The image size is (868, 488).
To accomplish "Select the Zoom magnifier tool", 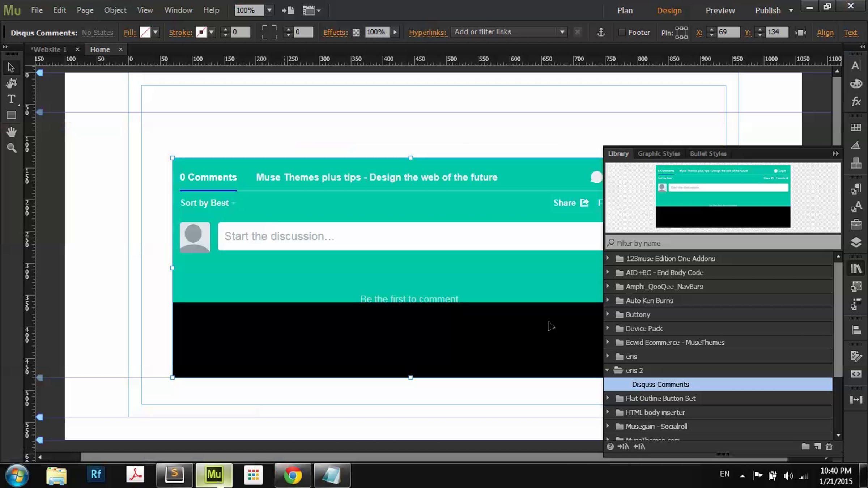I will point(12,148).
